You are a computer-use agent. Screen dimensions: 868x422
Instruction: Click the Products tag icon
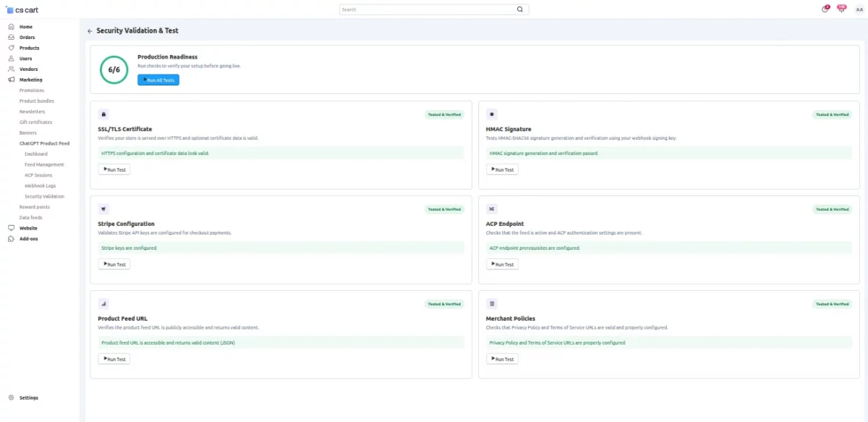click(x=11, y=48)
